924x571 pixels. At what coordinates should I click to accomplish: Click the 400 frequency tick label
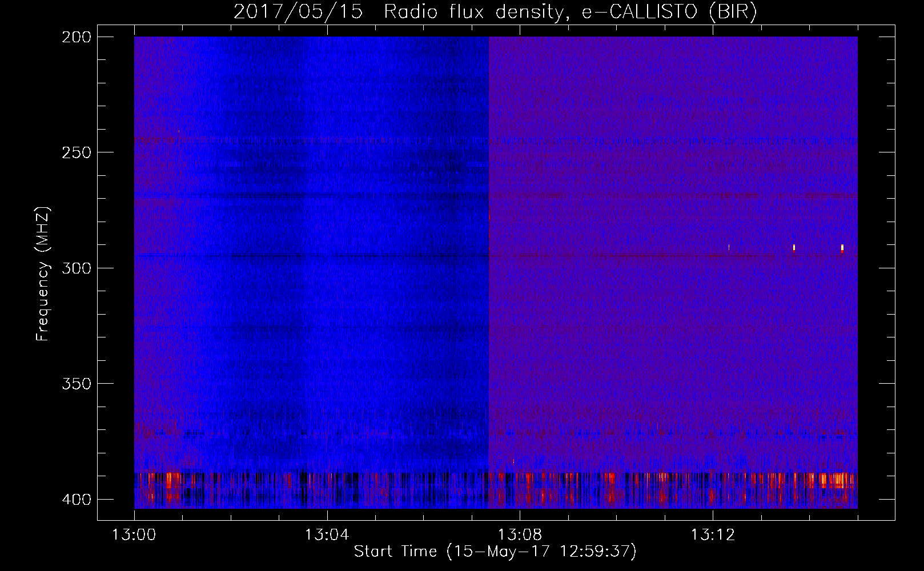[x=77, y=500]
